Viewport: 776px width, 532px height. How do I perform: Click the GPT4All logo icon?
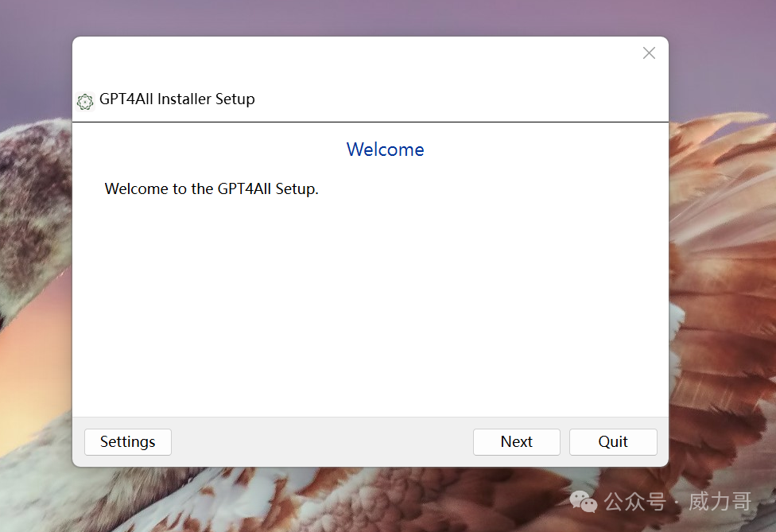pos(85,102)
